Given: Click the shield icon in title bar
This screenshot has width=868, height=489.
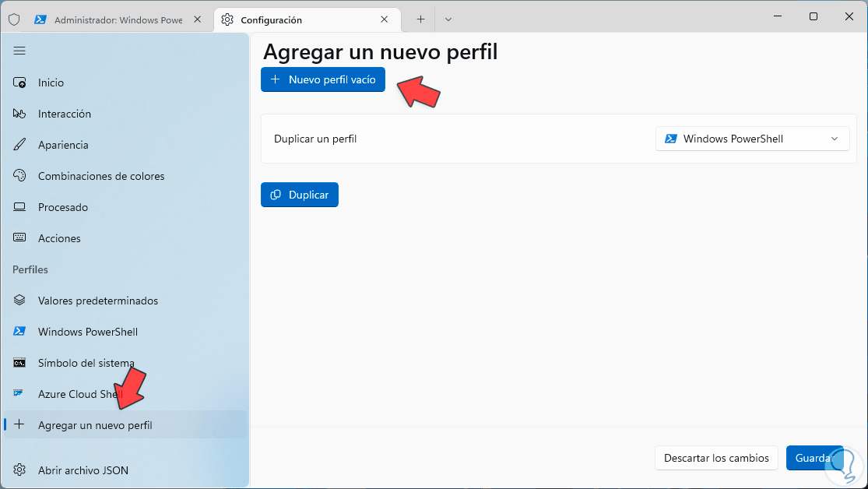Looking at the screenshot, I should click(x=14, y=20).
